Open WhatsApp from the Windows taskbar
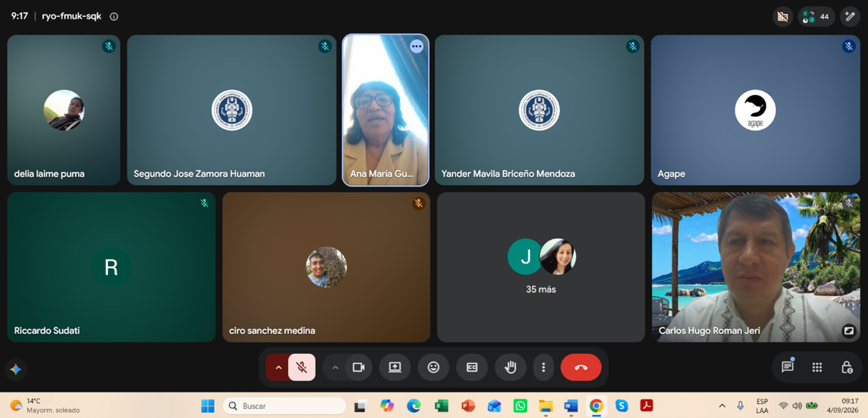Viewport: 868px width, 418px height. [x=520, y=406]
